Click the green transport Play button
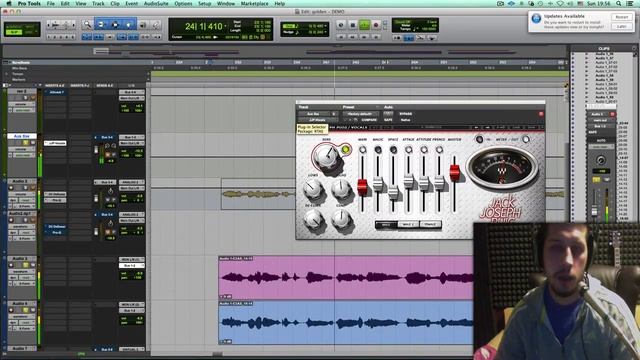The image size is (640, 360). click(x=364, y=25)
